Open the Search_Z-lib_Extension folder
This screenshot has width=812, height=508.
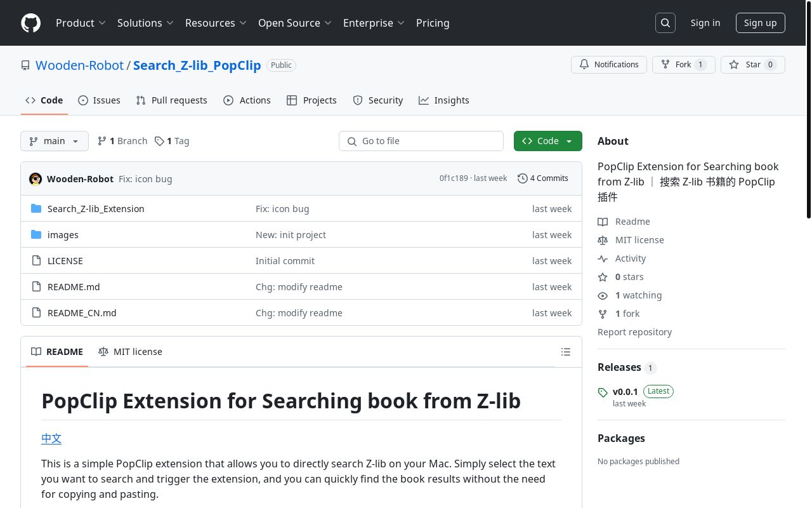coord(96,209)
